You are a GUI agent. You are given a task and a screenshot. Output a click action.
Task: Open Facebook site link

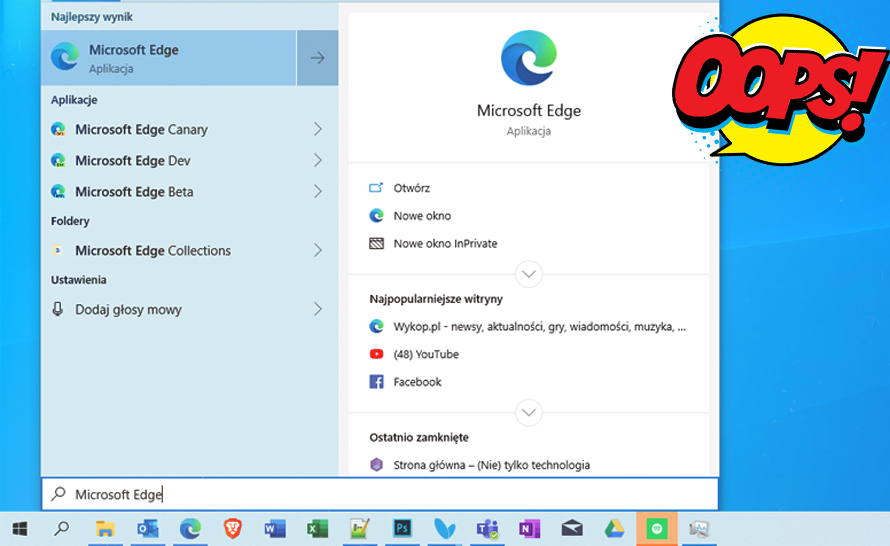point(417,382)
